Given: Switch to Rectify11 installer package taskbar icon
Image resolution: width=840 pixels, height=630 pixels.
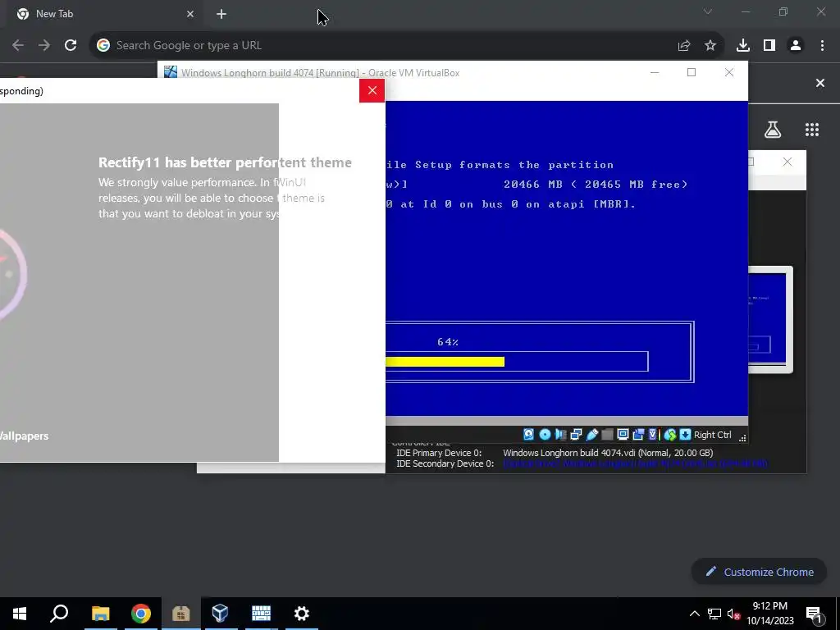Looking at the screenshot, I should (x=181, y=614).
